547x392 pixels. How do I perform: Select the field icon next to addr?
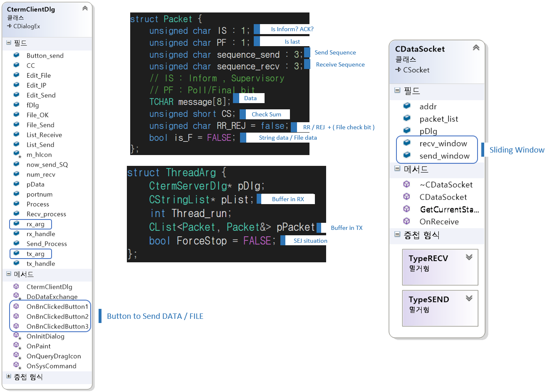click(x=407, y=106)
